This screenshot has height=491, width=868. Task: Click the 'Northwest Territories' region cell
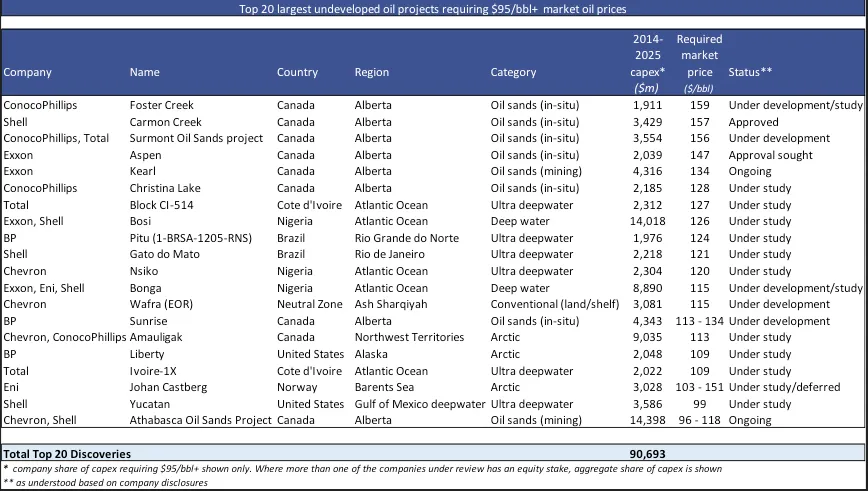click(x=409, y=337)
